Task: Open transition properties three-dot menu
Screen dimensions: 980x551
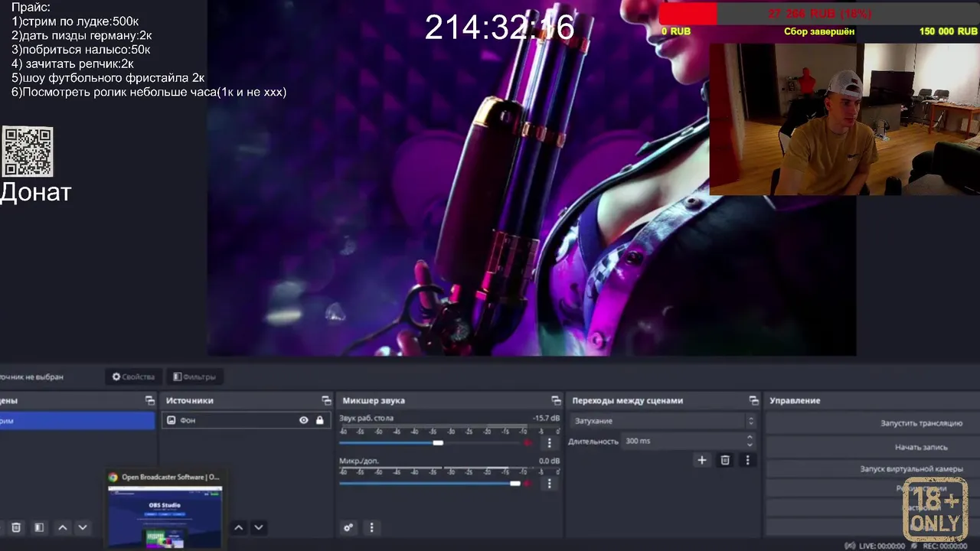Action: (747, 460)
